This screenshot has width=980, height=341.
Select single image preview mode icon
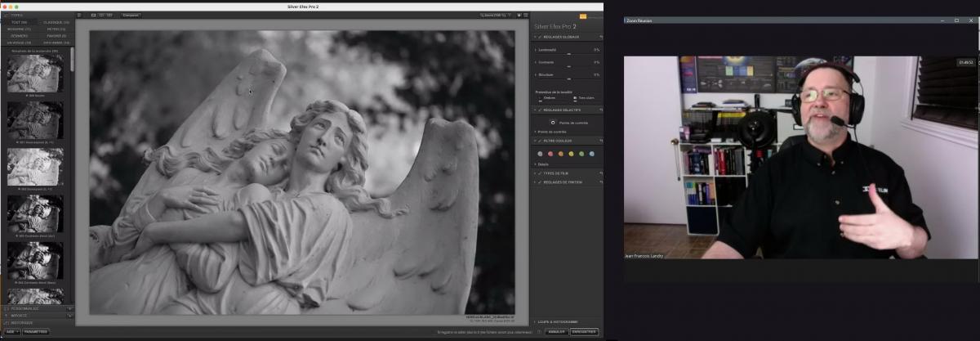click(x=92, y=15)
